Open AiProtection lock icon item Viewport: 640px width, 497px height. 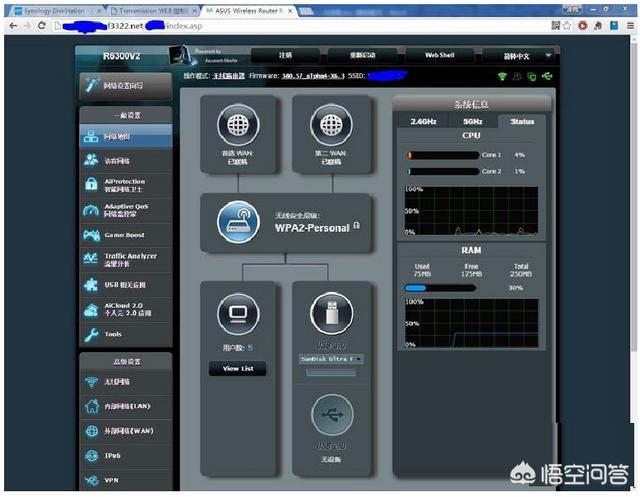coord(126,185)
